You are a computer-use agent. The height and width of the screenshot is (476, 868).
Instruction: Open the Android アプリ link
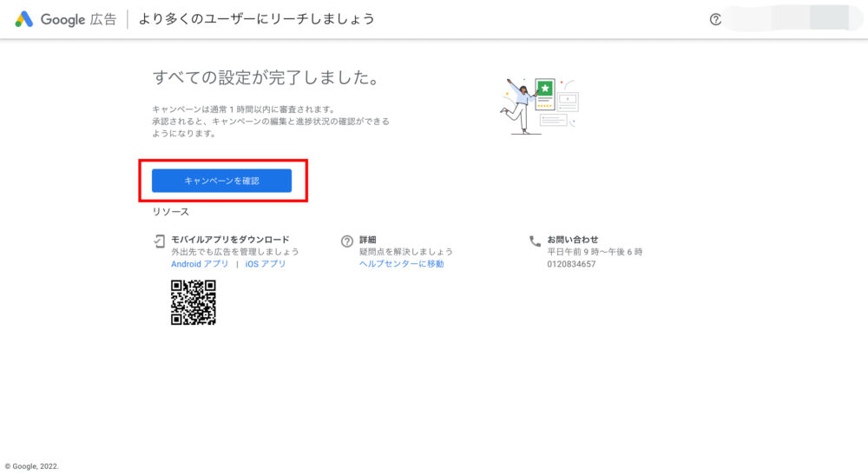(x=200, y=264)
